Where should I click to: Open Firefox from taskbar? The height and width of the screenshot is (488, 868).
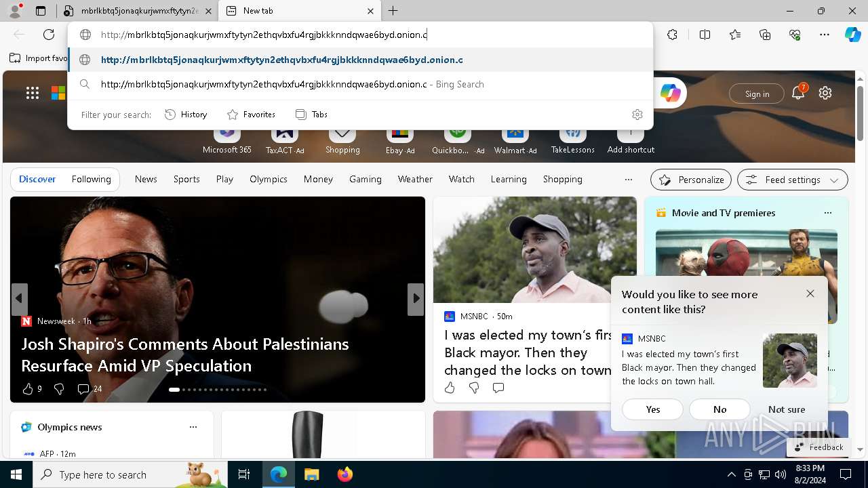pos(344,474)
